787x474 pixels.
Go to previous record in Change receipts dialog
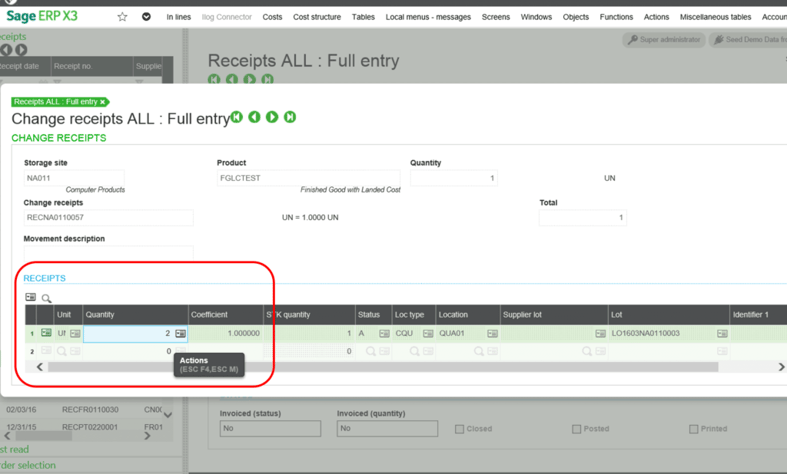254,117
